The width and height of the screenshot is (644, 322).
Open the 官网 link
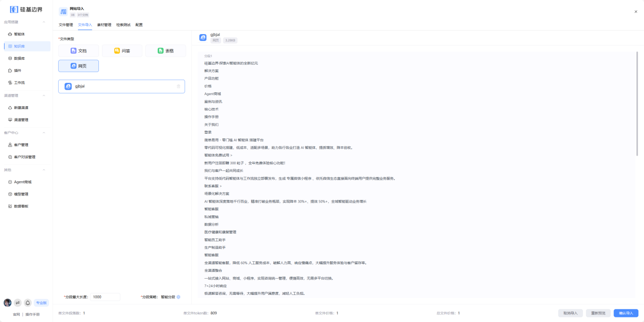pos(16,314)
